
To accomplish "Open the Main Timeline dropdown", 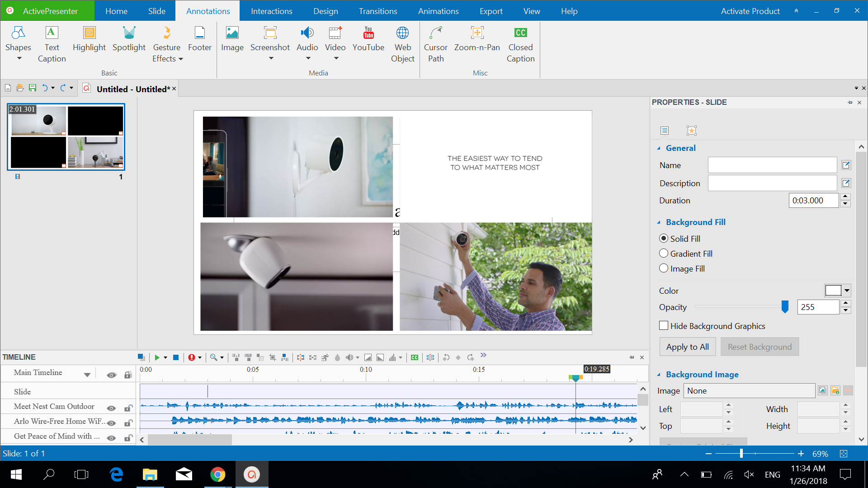I will tap(88, 374).
